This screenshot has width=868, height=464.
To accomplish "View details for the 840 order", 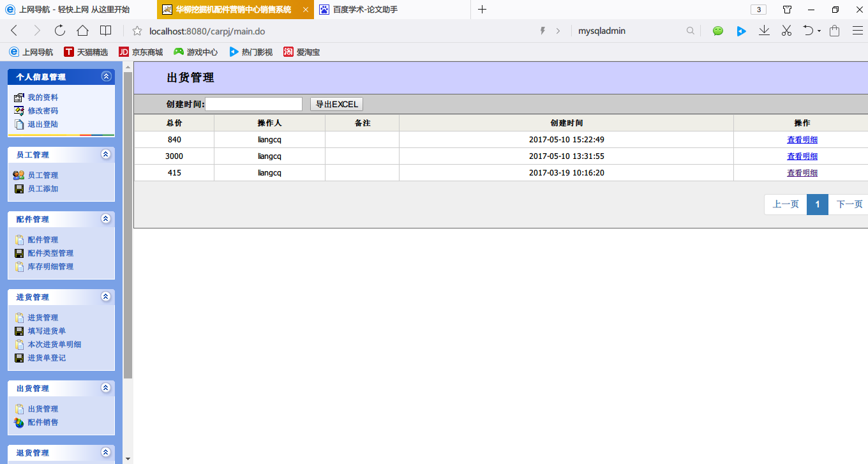I will (x=802, y=140).
